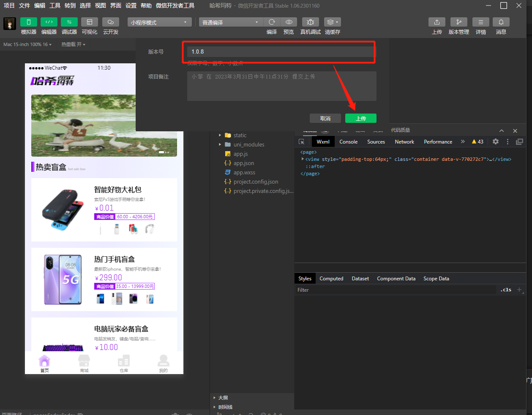Open the 文件 menu
Image resolution: width=532 pixels, height=415 pixels.
tap(25, 5)
